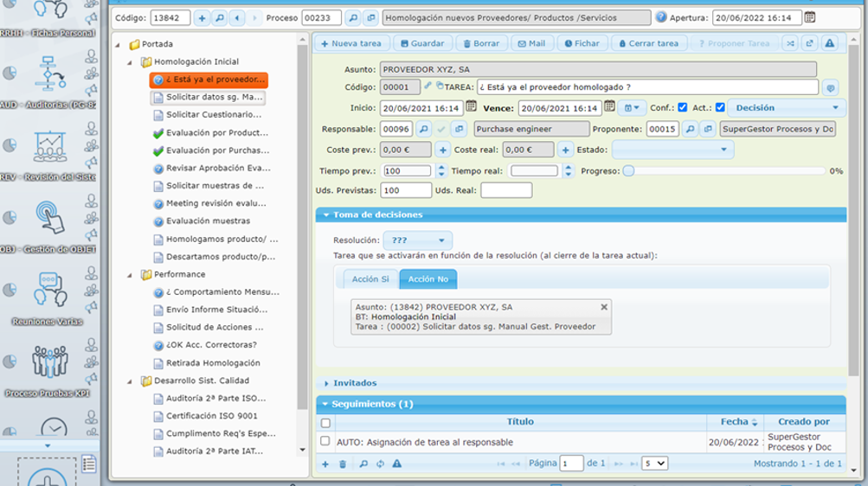
Task: Toggle the Conf. checkbox
Action: click(683, 107)
